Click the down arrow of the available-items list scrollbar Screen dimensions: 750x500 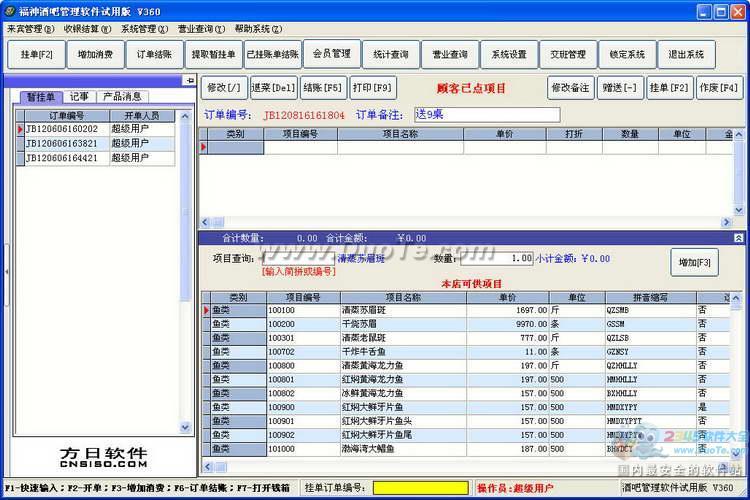(736, 455)
